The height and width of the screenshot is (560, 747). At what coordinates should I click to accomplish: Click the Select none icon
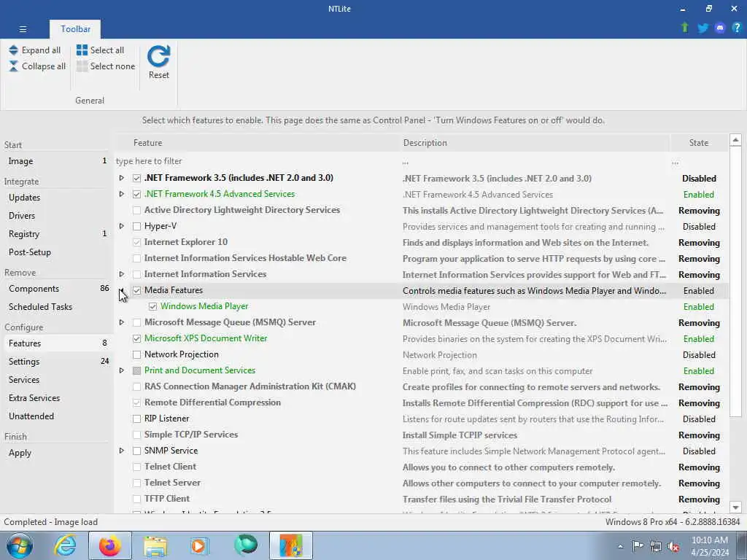(x=82, y=66)
